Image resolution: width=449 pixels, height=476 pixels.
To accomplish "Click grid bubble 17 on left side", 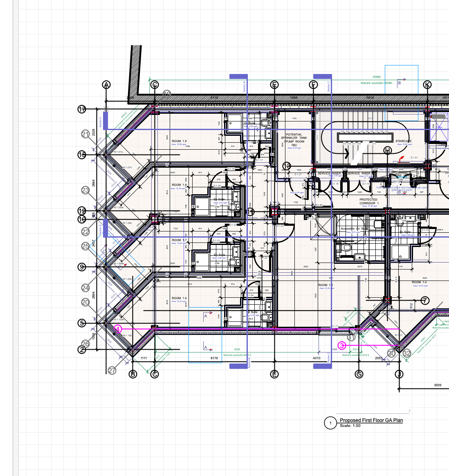I will (x=82, y=109).
